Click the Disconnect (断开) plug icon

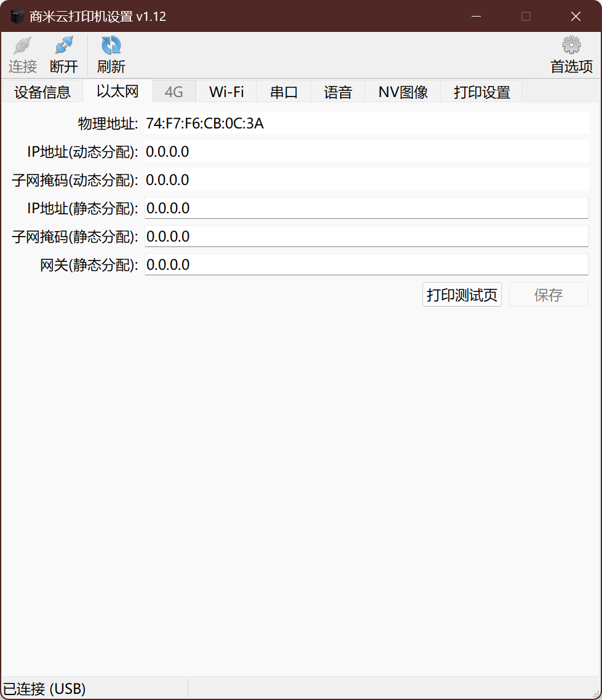[64, 46]
